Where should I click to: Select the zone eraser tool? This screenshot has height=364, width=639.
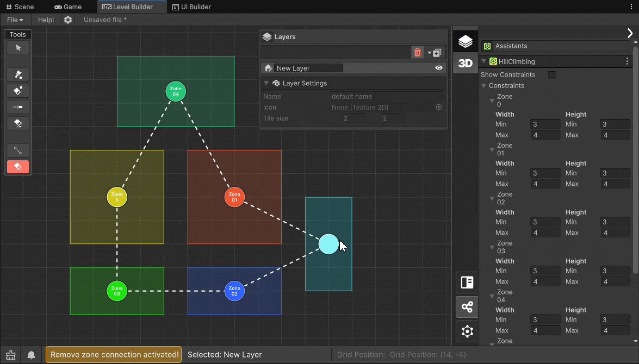tap(18, 90)
